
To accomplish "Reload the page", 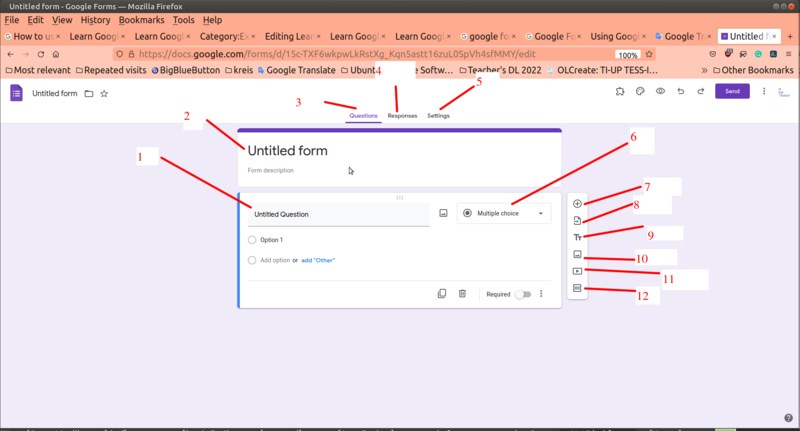I will pos(41,54).
